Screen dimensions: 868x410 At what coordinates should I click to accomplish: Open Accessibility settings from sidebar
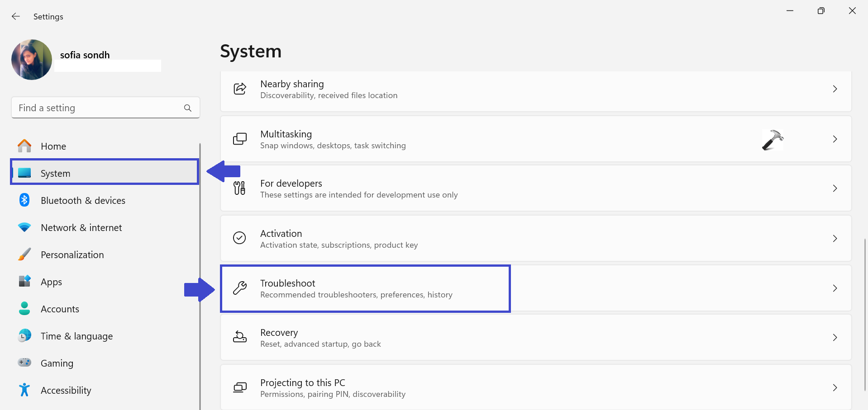point(66,391)
